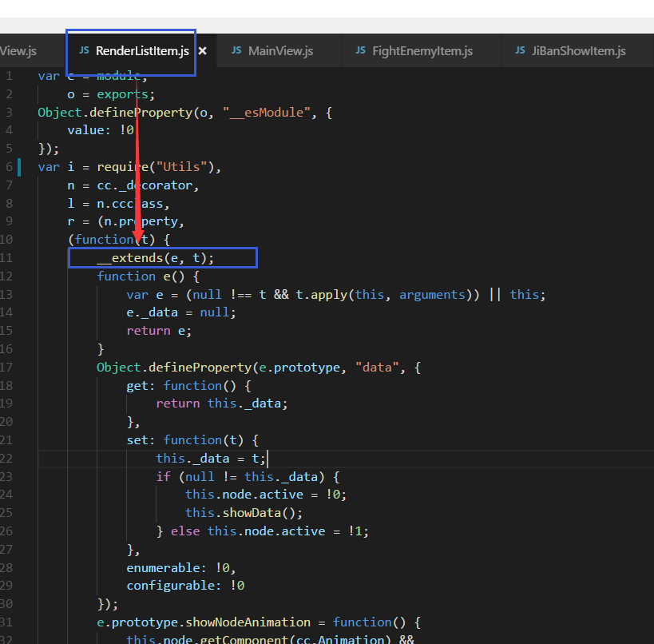Click line number 6 in the gutter
Image resolution: width=654 pixels, height=644 pixels.
9,167
